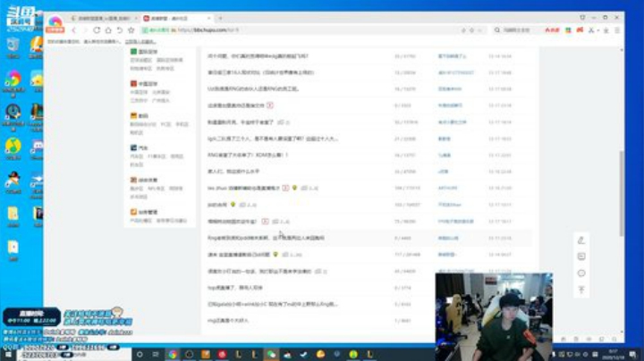This screenshot has width=644, height=361.
Task: Reload the page with the refresh icon
Action: coord(97,30)
